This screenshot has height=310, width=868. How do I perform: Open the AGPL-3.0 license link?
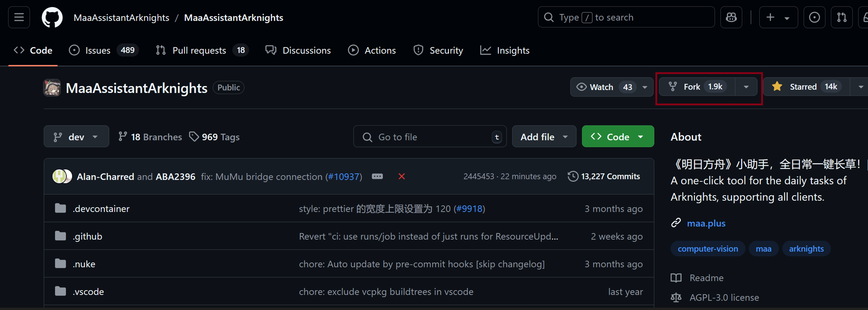pyautogui.click(x=724, y=297)
